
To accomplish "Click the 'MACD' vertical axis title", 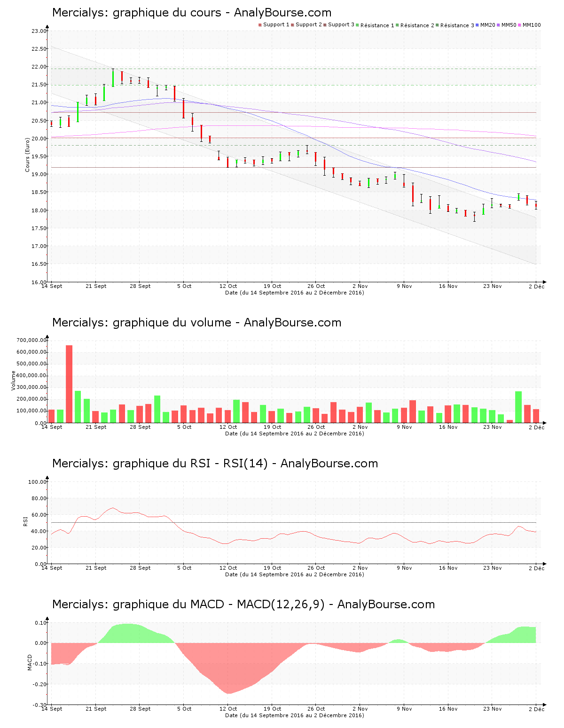I will (x=30, y=662).
